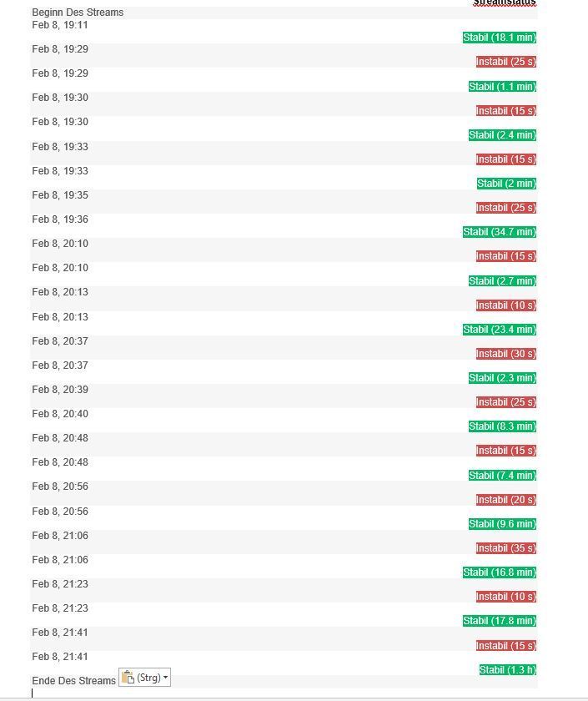Click the 'Stabil (8.3 min)' status badge
The width and height of the screenshot is (588, 701).
tap(502, 426)
